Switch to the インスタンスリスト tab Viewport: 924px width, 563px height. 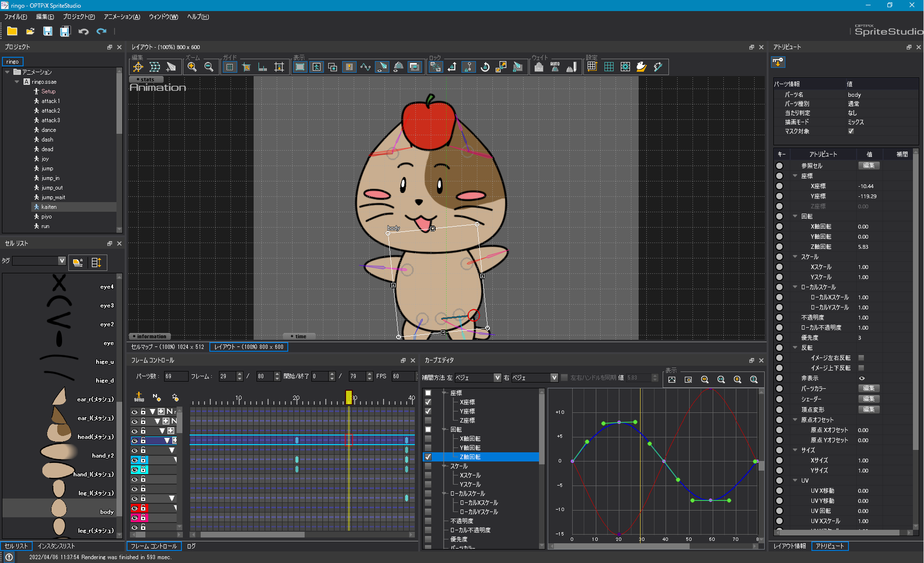[x=56, y=546]
